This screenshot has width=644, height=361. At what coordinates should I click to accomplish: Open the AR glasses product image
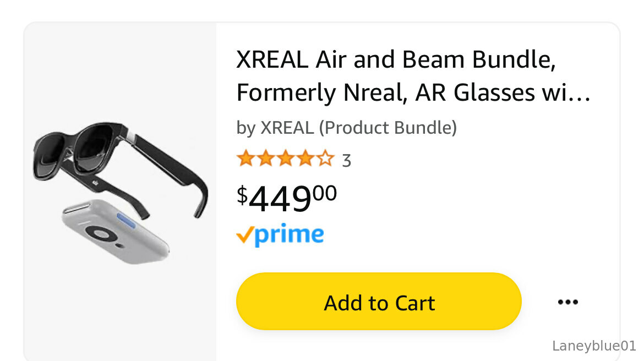point(121,192)
